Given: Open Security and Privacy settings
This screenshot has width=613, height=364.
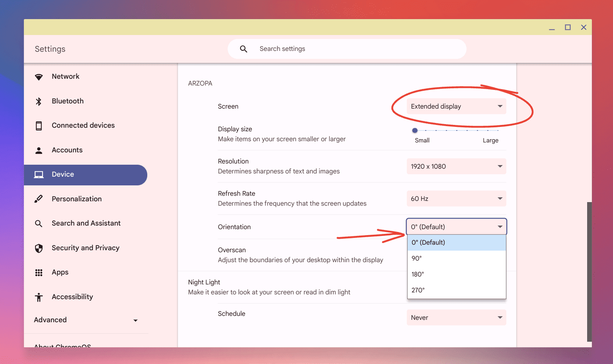Looking at the screenshot, I should point(86,248).
